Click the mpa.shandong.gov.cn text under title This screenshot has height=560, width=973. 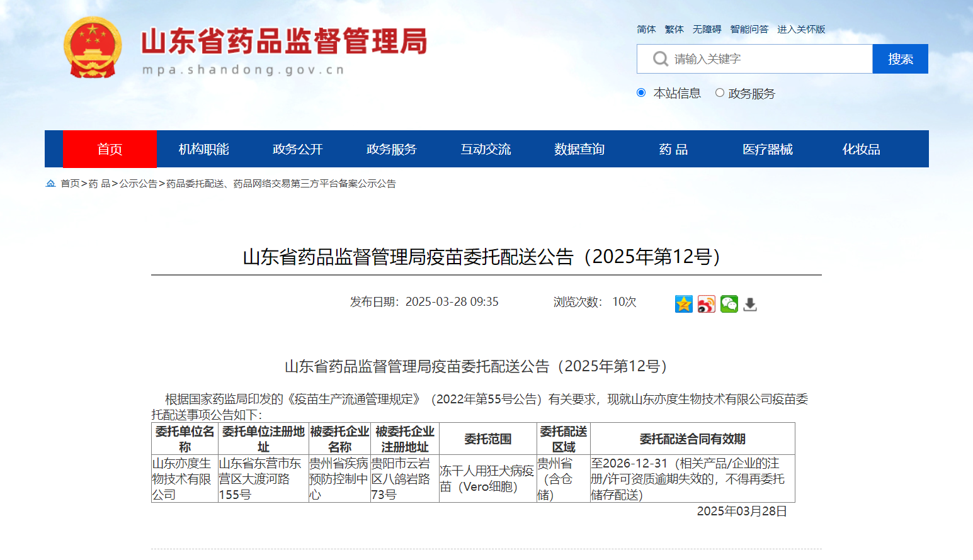(x=243, y=70)
